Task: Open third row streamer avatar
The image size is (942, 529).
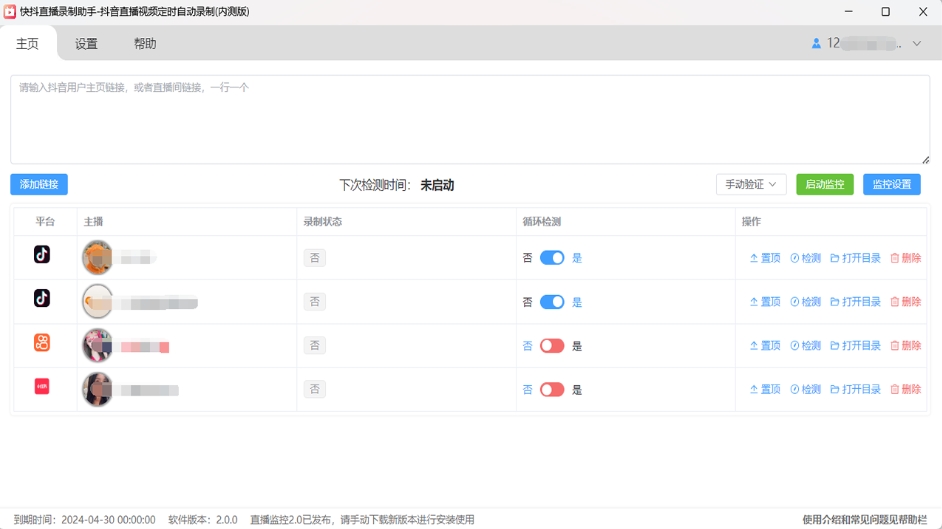Action: [97, 345]
